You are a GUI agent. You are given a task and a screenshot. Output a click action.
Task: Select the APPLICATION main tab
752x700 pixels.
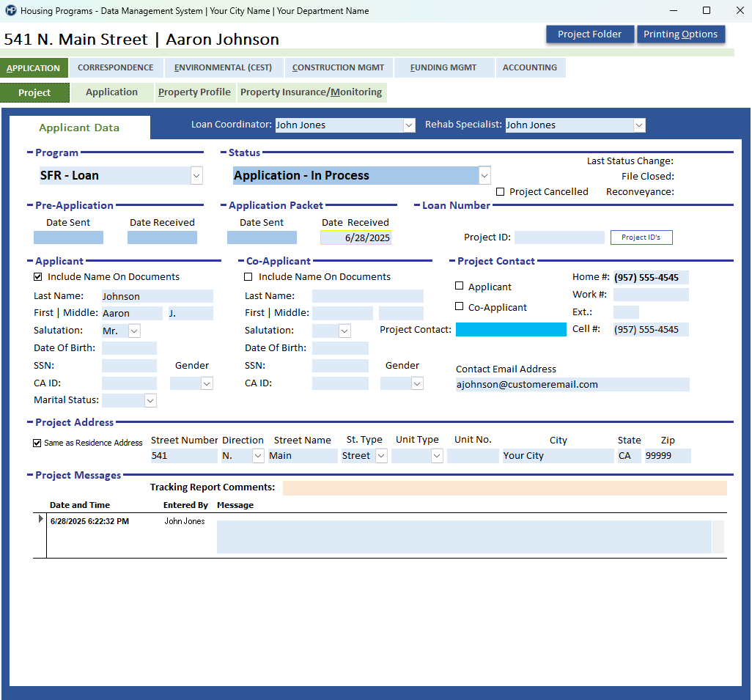tap(34, 68)
